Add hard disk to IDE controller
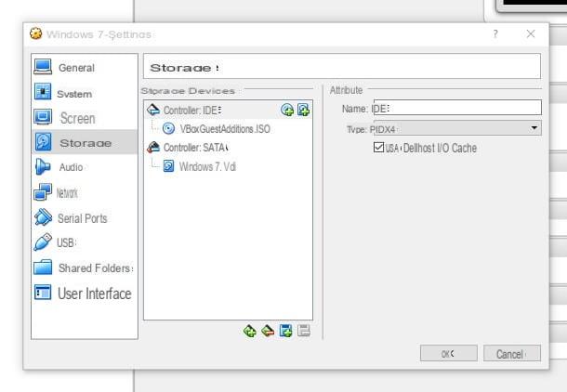This screenshot has height=392, width=567. pyautogui.click(x=303, y=110)
